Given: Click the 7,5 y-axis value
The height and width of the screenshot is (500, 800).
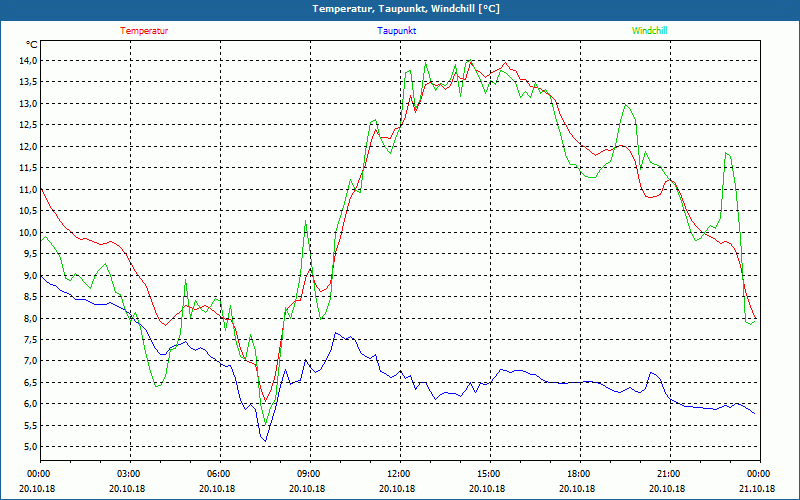Looking at the screenshot, I should (x=31, y=340).
